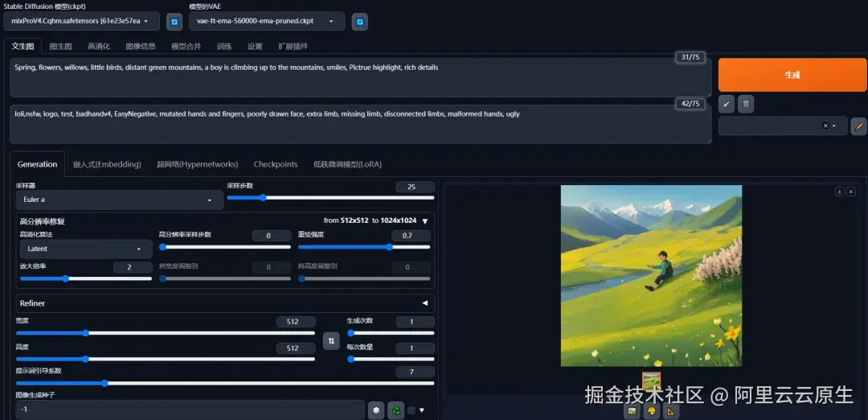Click the CFG scale value box showing 7

416,372
